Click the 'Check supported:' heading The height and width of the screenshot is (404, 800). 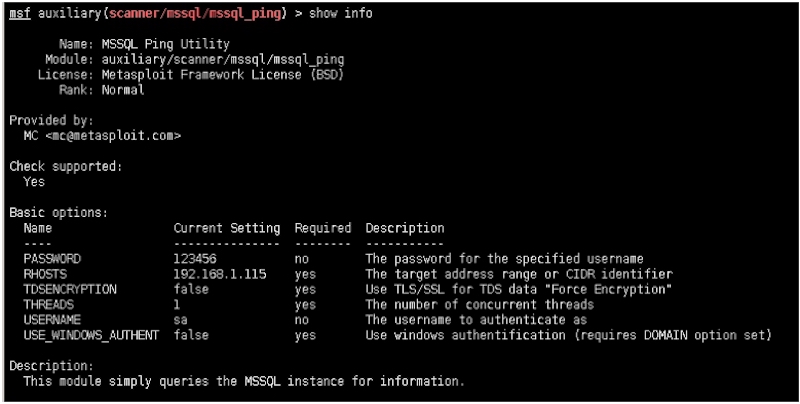coord(66,165)
